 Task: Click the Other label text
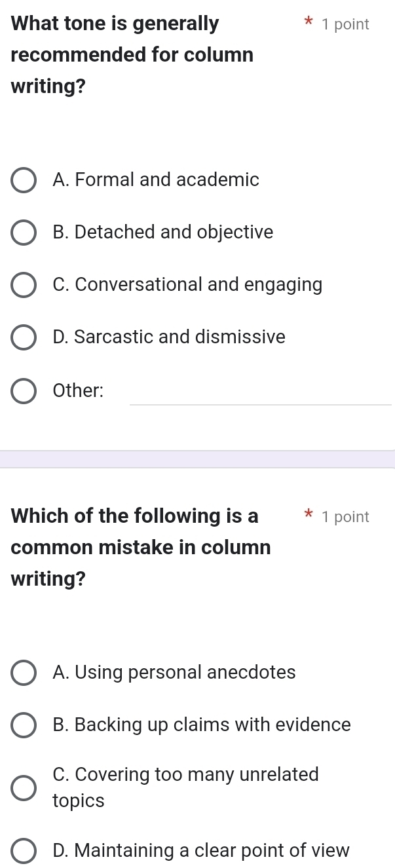pos(77,390)
